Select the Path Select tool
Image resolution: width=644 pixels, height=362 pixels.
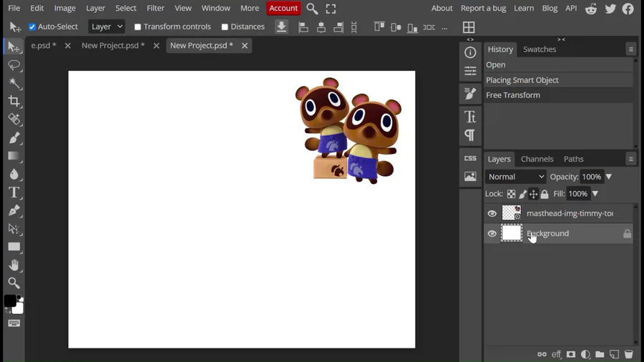click(14, 229)
